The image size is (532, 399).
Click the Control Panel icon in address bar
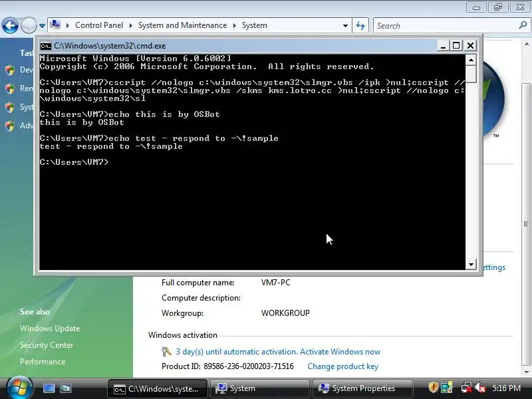coord(55,25)
